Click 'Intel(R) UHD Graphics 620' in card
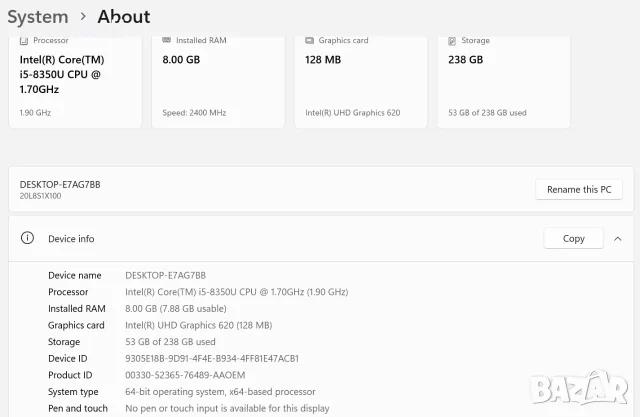Screen dimensions: 640x417 pyautogui.click(x=353, y=113)
